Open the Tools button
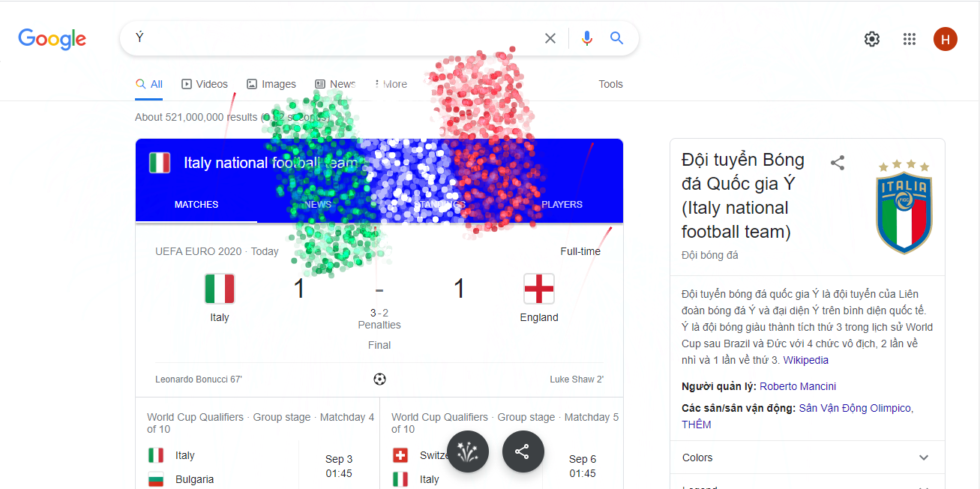Image resolution: width=980 pixels, height=489 pixels. pos(610,84)
